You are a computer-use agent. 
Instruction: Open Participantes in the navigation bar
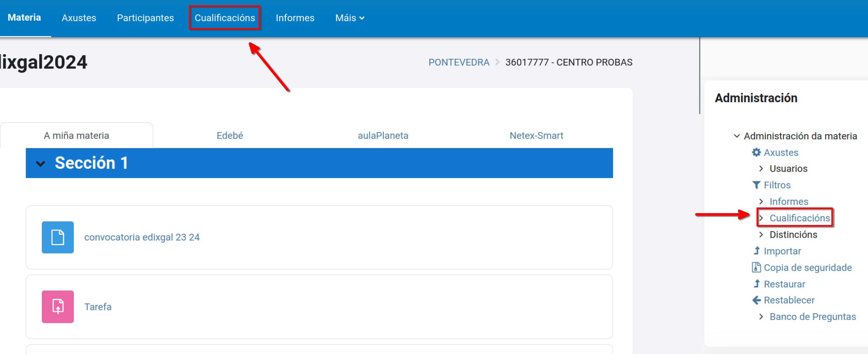coord(145,18)
